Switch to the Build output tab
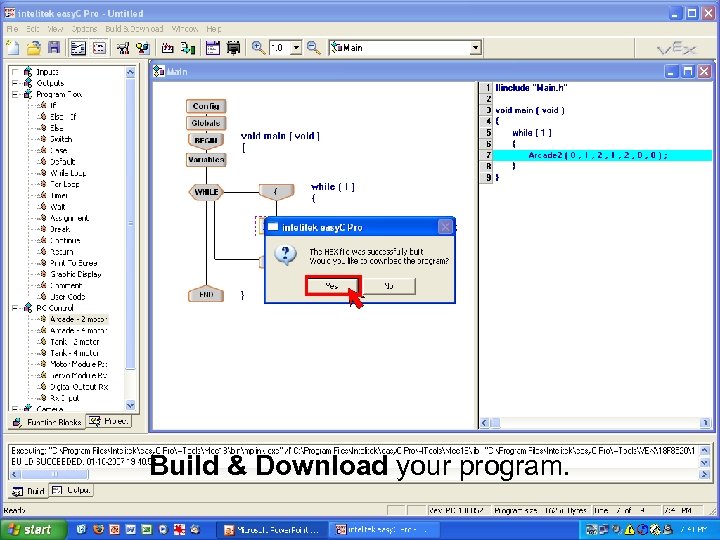Viewport: 720px width, 540px height. (x=28, y=491)
